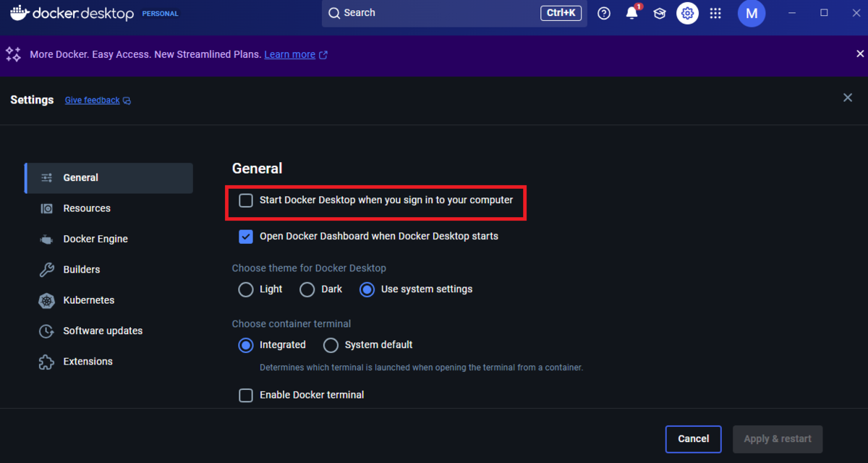Click the magnifier icon in search bar
This screenshot has height=463, width=868.
click(x=333, y=13)
